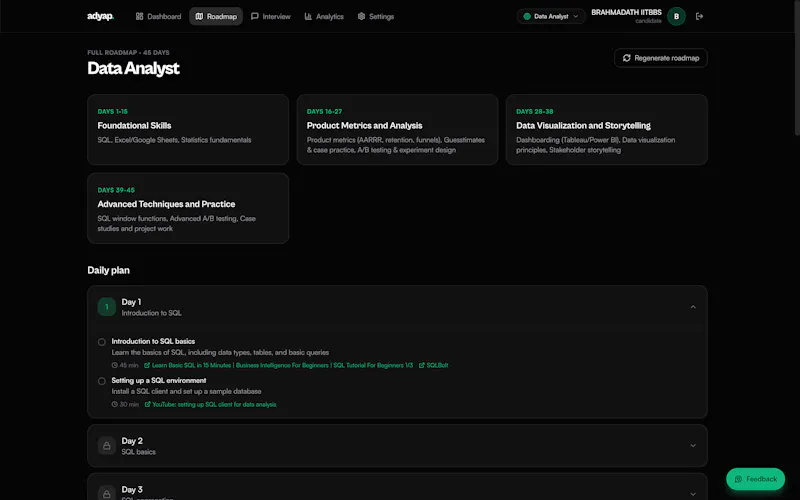Collapse the Day 1 section chevron
The image size is (800, 500).
pyautogui.click(x=693, y=307)
